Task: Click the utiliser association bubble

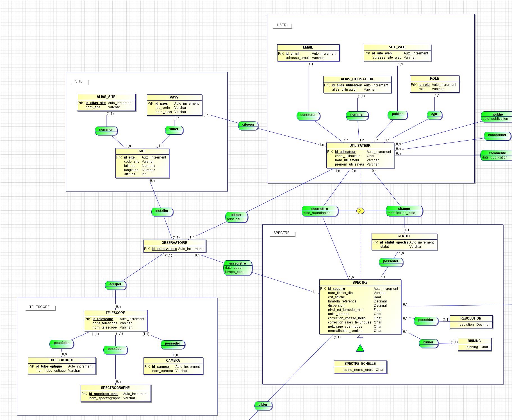Action: point(236,217)
